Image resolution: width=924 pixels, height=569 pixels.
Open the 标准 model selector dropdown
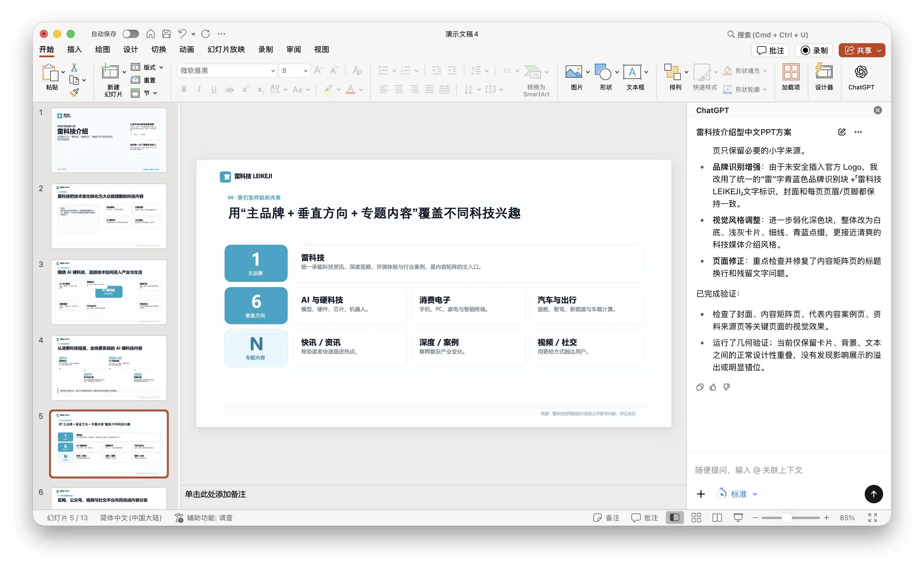coord(737,494)
